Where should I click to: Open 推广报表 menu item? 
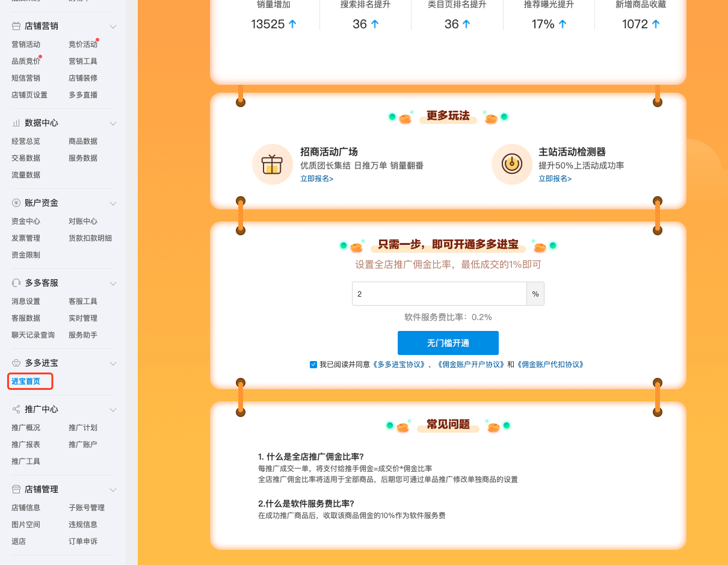(26, 445)
